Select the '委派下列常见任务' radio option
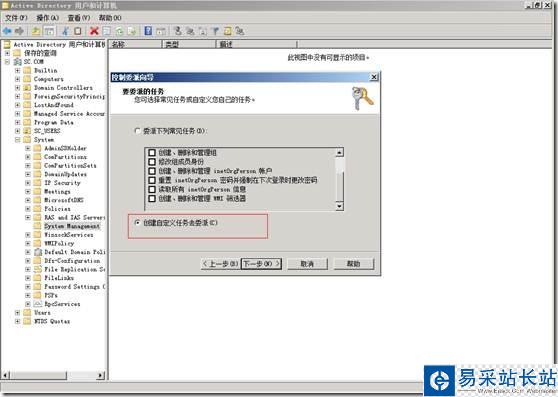 click(x=137, y=131)
